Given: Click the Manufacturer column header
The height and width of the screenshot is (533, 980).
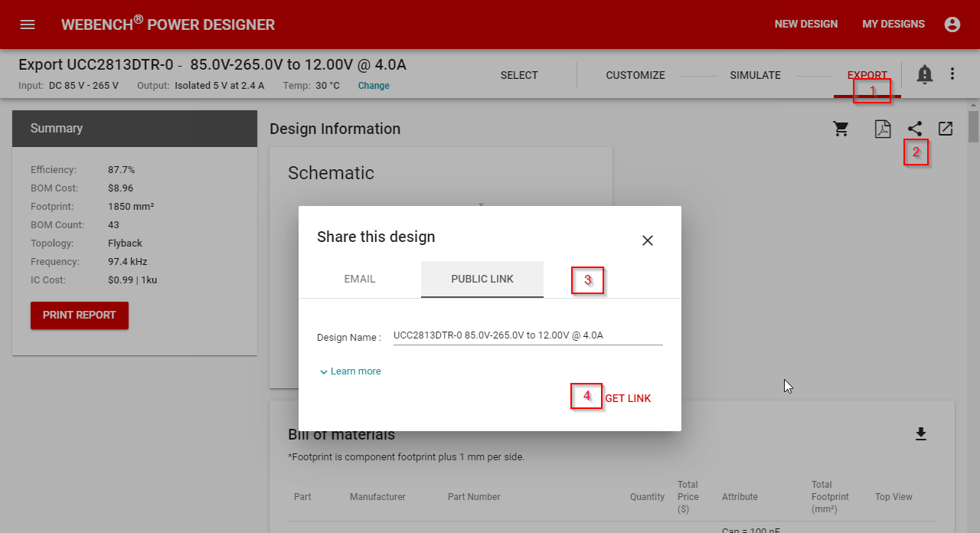Looking at the screenshot, I should pos(377,497).
